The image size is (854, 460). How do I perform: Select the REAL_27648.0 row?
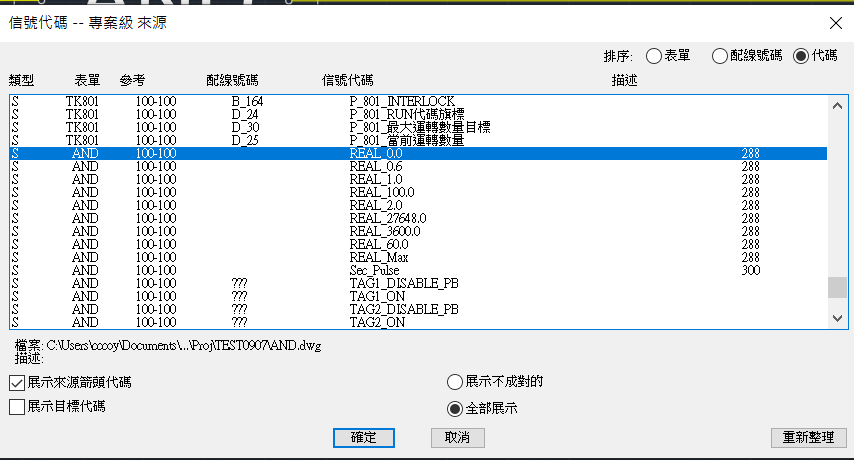click(x=418, y=219)
